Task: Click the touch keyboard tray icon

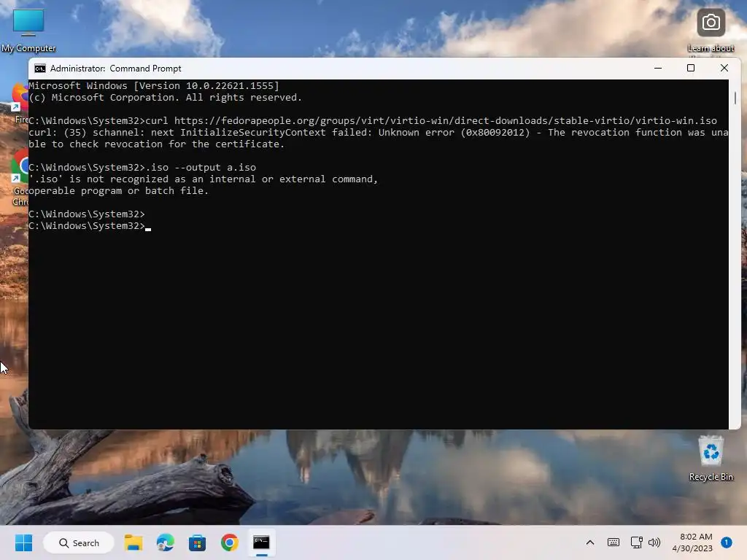Action: tap(613, 542)
